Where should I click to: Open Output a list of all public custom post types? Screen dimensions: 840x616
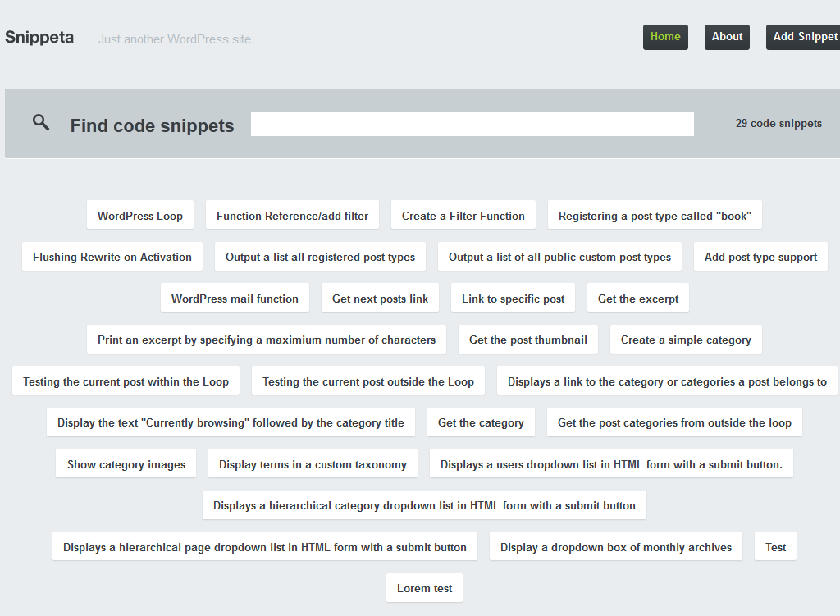(559, 257)
